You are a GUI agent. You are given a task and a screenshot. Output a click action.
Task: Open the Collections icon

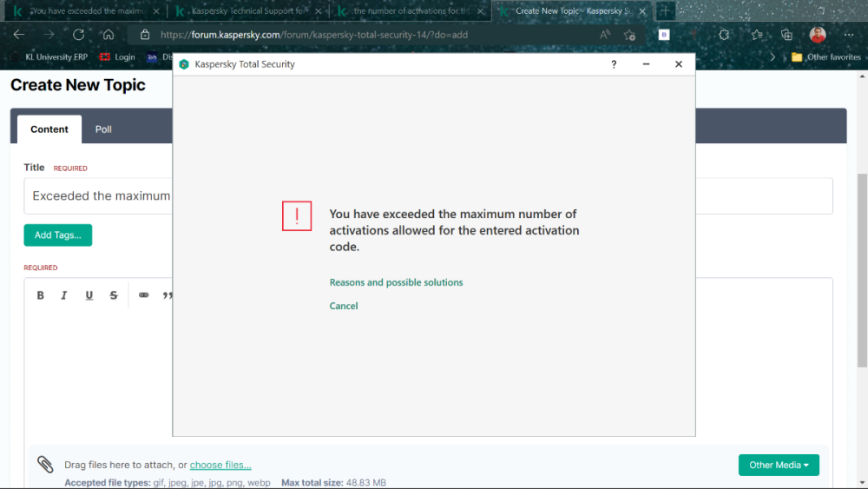click(x=786, y=35)
